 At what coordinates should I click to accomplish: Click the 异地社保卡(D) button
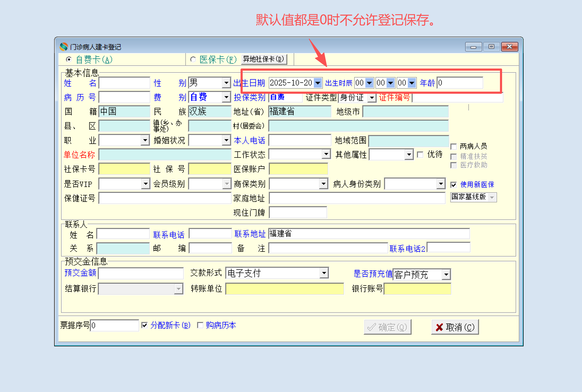[264, 59]
